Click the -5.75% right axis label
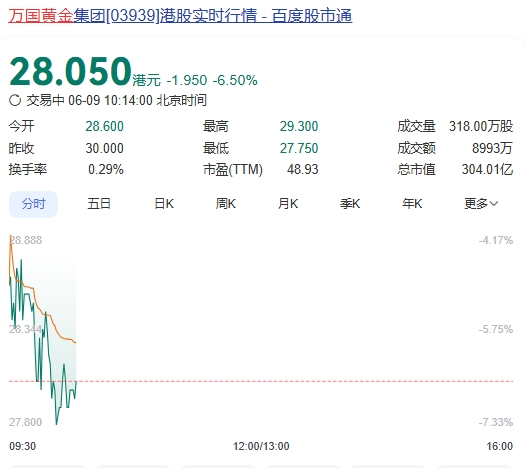This screenshot has height=468, width=525. (496, 329)
